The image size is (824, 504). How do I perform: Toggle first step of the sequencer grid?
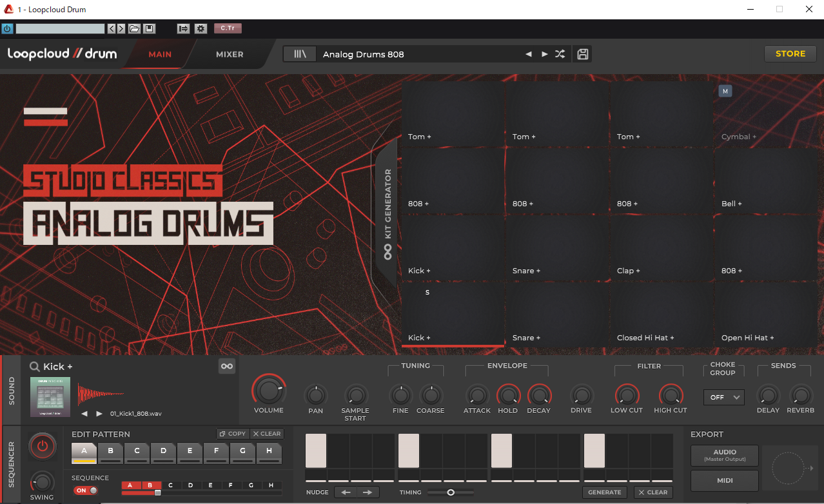(316, 451)
